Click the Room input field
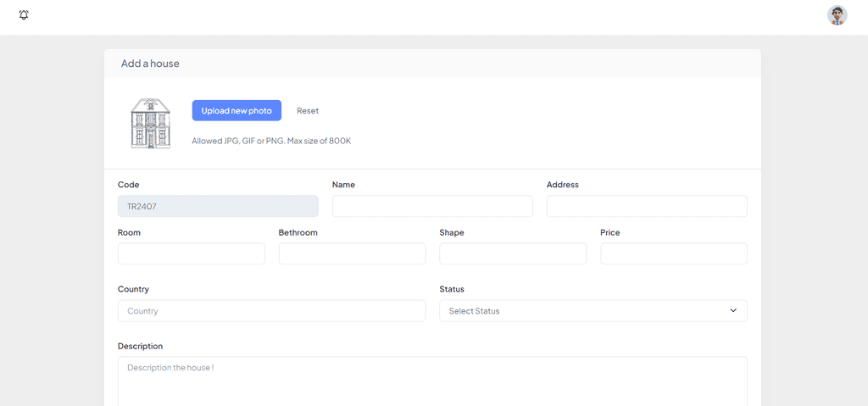This screenshot has width=868, height=406. coord(191,253)
